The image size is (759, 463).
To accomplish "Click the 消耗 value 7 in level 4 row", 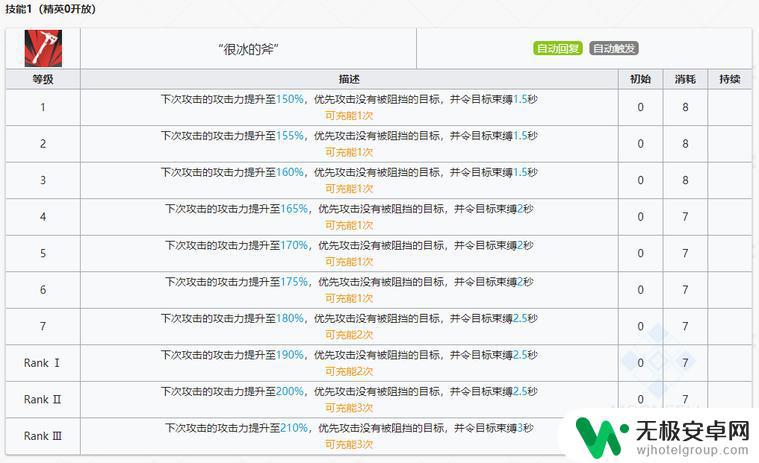I will (685, 217).
